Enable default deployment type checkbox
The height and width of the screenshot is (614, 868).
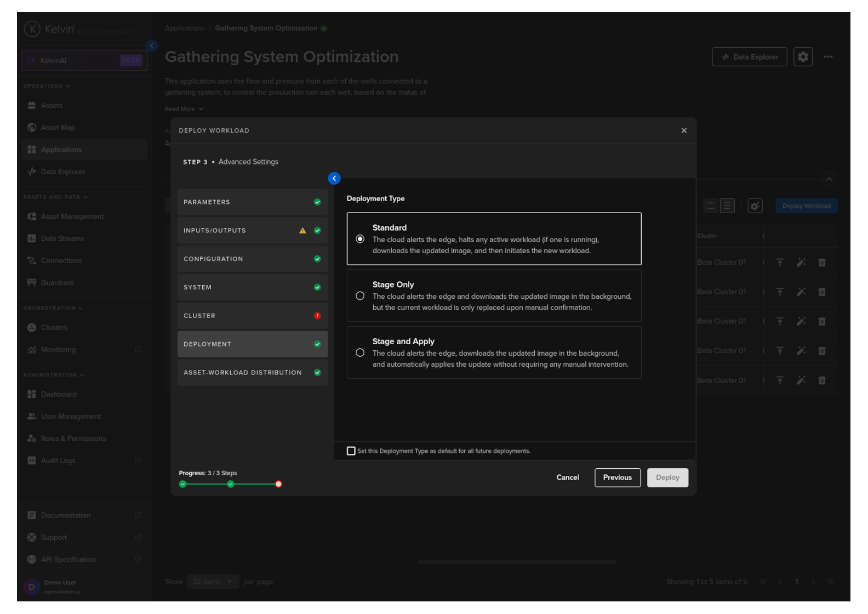point(351,451)
